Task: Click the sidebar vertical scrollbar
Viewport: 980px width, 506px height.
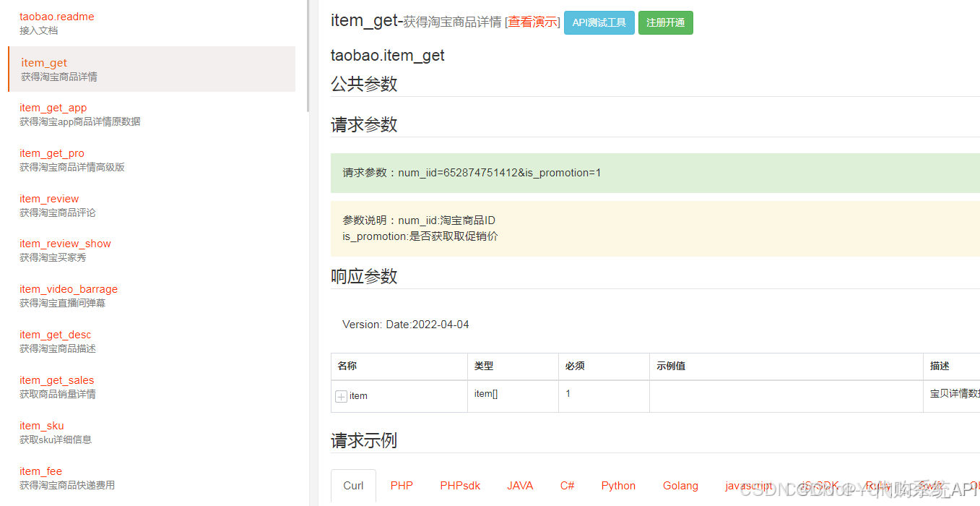Action: tap(308, 56)
